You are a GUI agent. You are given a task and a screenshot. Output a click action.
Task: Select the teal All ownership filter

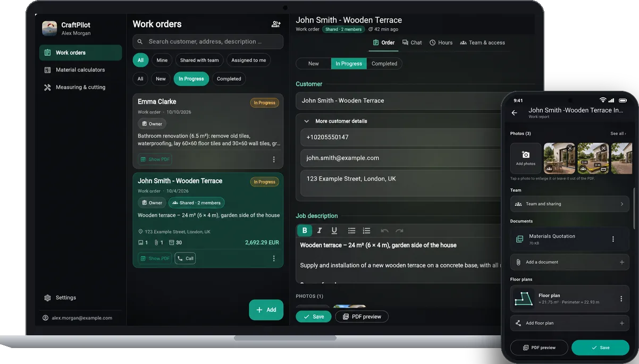(140, 60)
